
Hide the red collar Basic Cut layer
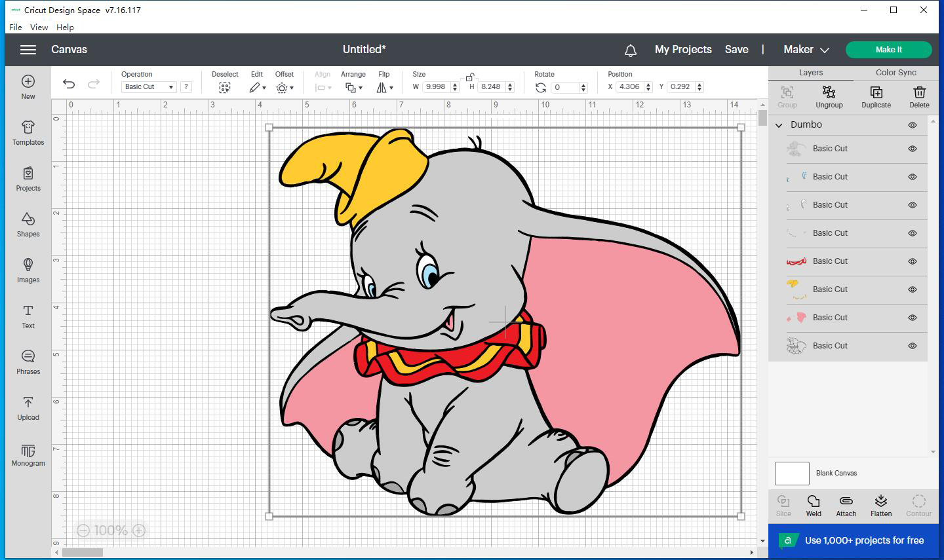[x=912, y=261]
